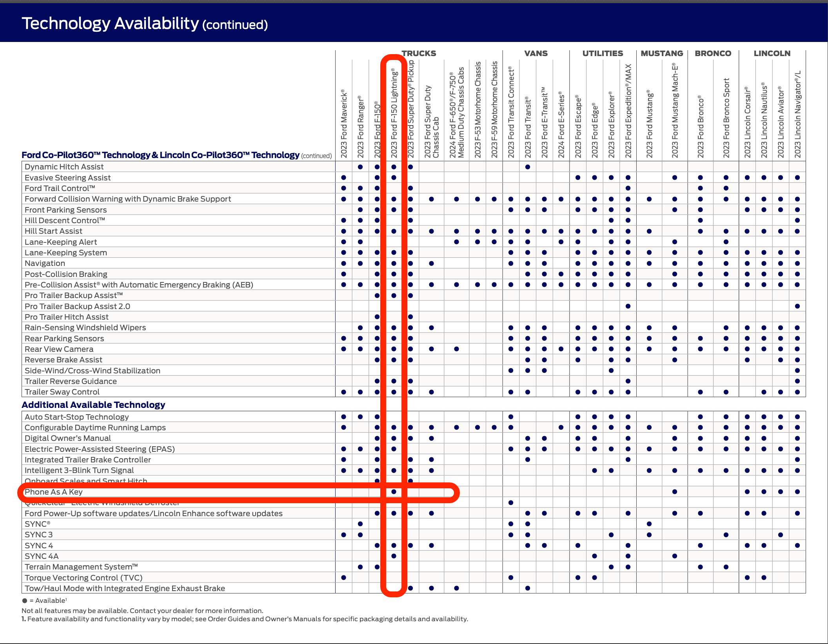Click 'Forward Collision Warning with Dynamic Brake Support'
Screen dimensions: 828x644
[128, 199]
